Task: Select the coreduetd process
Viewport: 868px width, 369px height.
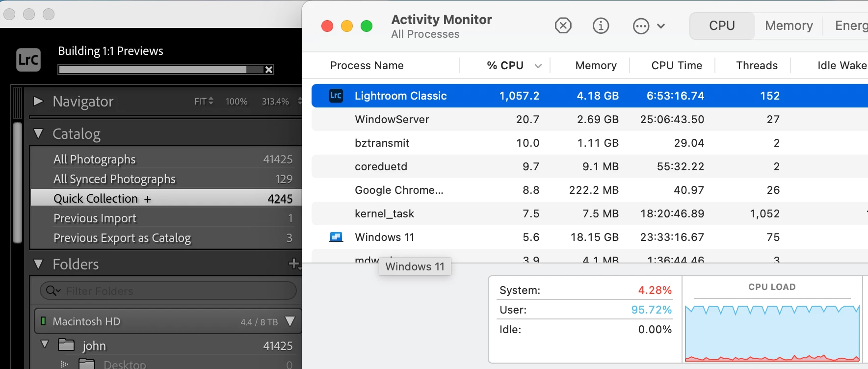Action: pos(590,166)
